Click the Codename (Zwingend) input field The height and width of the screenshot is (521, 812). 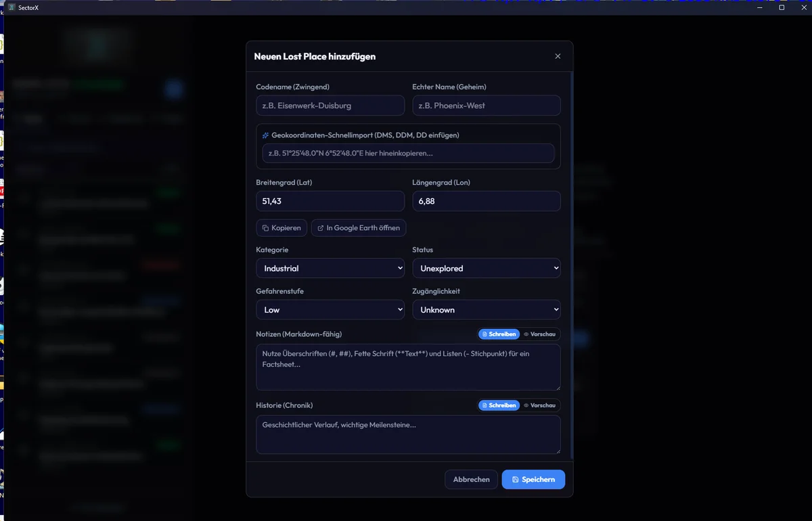pyautogui.click(x=330, y=106)
